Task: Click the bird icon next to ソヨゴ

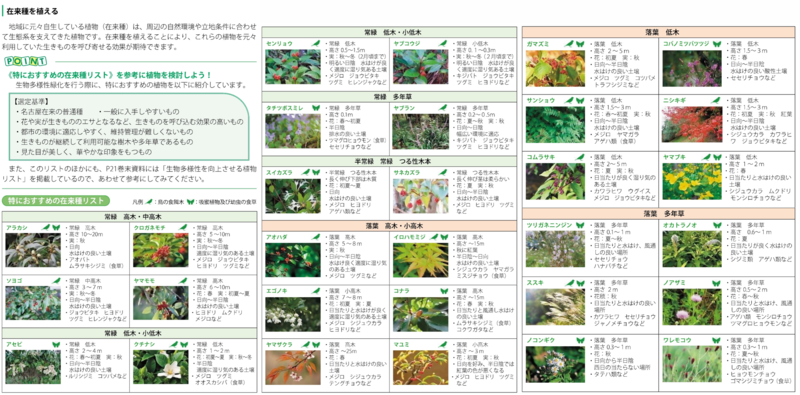Action: click(x=56, y=281)
